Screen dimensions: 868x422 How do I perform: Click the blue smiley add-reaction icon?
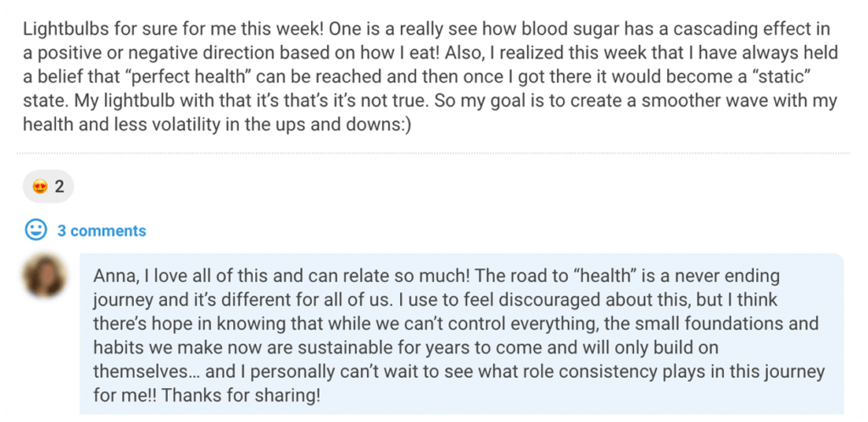[x=36, y=230]
